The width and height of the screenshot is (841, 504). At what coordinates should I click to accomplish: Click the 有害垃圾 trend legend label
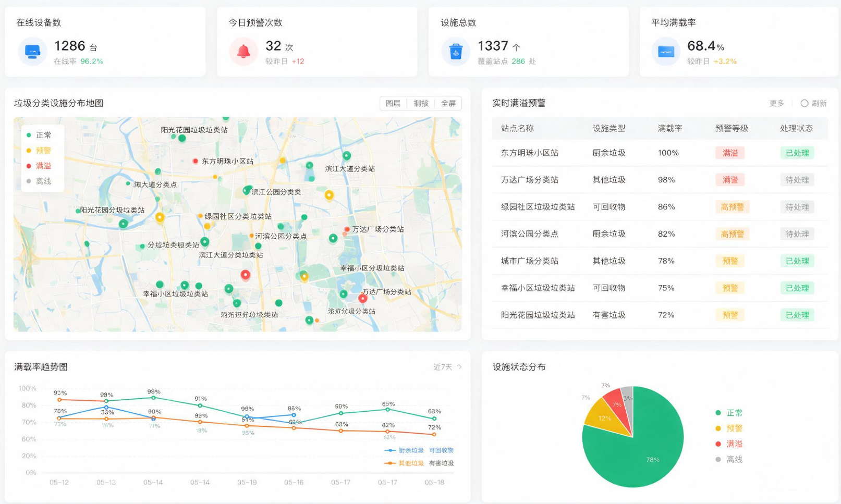pyautogui.click(x=441, y=463)
